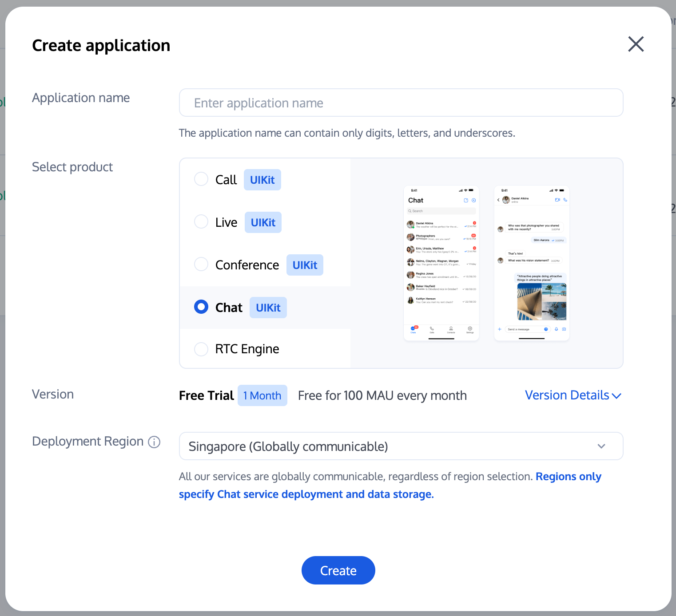676x616 pixels.
Task: Open the Regions only specify Chat service link
Action: coord(306,494)
